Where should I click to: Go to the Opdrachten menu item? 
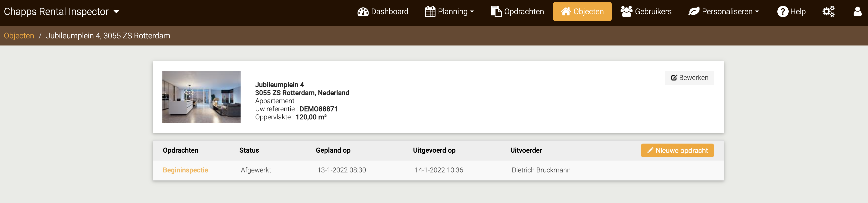click(524, 12)
